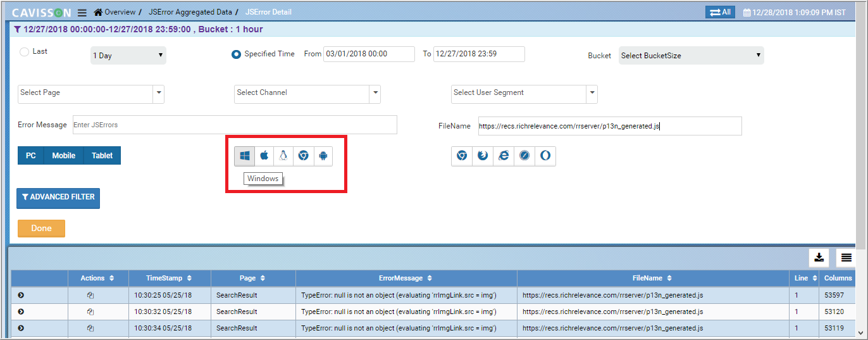The height and width of the screenshot is (340, 868).
Task: Open Overview breadcrumb link
Action: (x=120, y=12)
